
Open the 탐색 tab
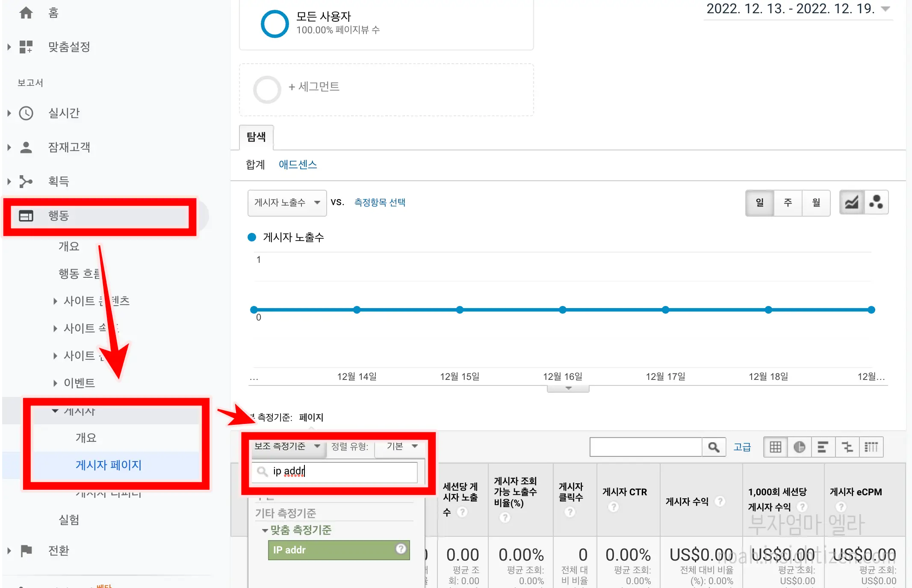point(256,137)
